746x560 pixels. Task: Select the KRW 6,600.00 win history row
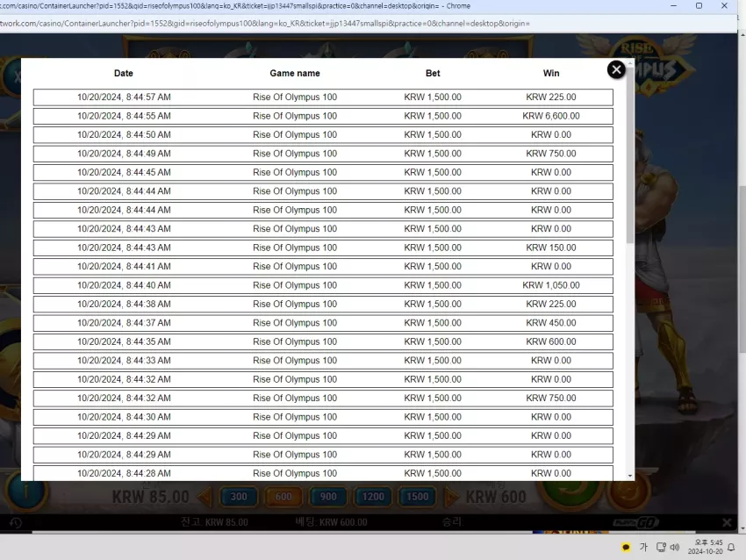323,116
